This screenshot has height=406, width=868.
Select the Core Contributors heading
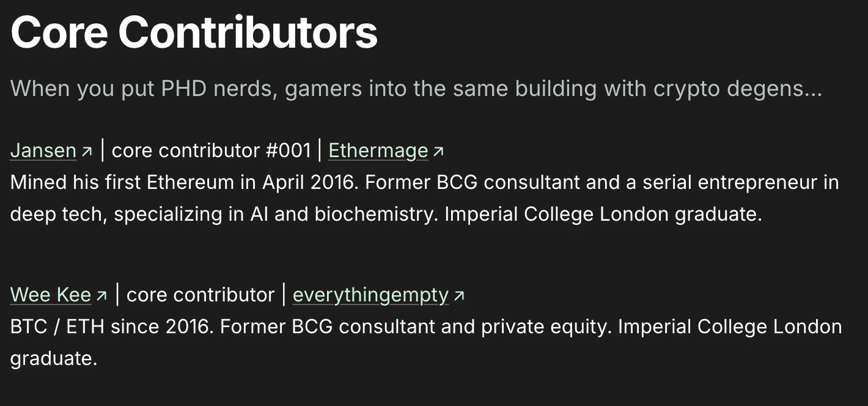point(193,32)
